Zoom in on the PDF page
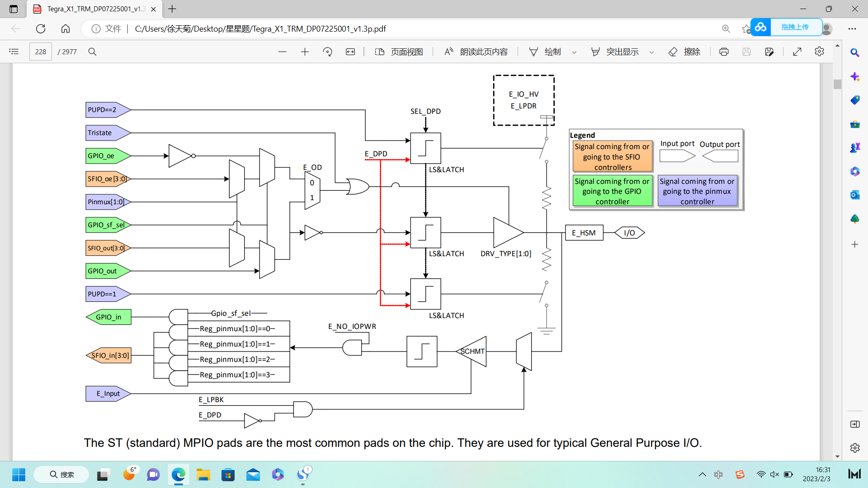Screen dimensions: 868x488 click(305, 52)
